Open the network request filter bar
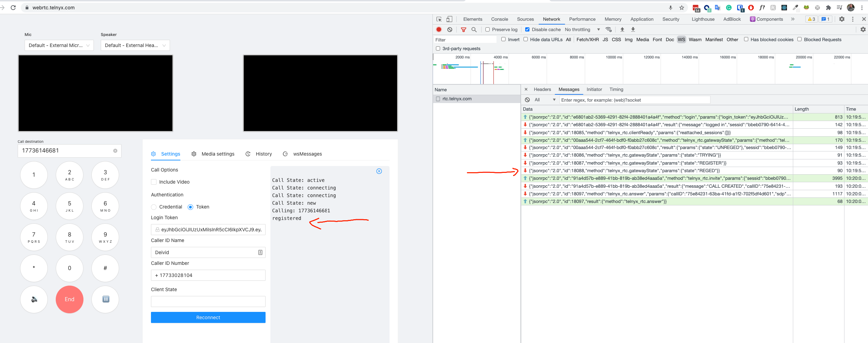 click(463, 29)
